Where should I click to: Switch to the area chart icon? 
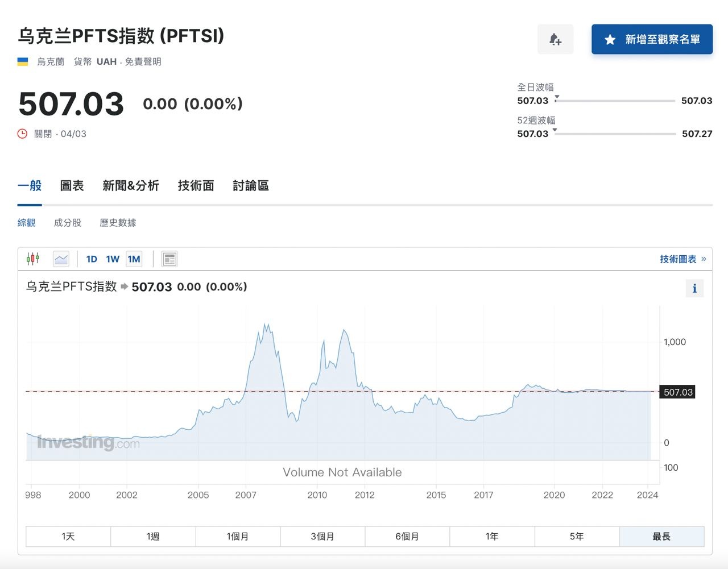tap(61, 259)
